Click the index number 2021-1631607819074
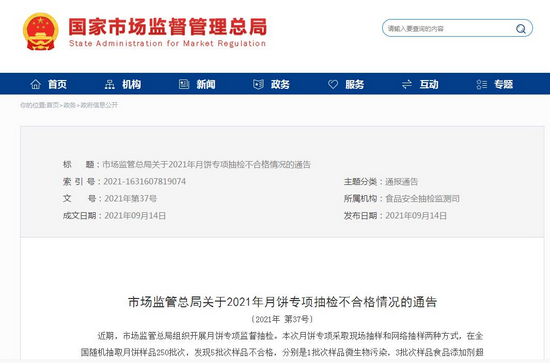This screenshot has height=363, width=550. point(145,182)
